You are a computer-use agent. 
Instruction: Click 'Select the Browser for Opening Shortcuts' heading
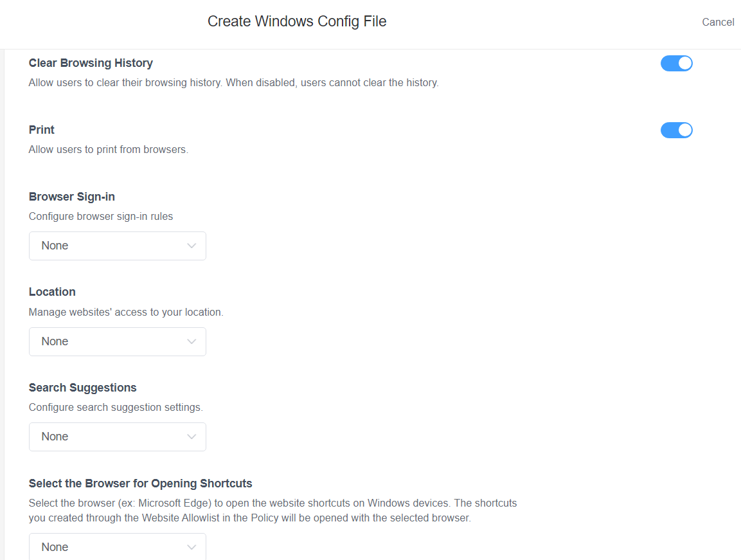coord(141,483)
